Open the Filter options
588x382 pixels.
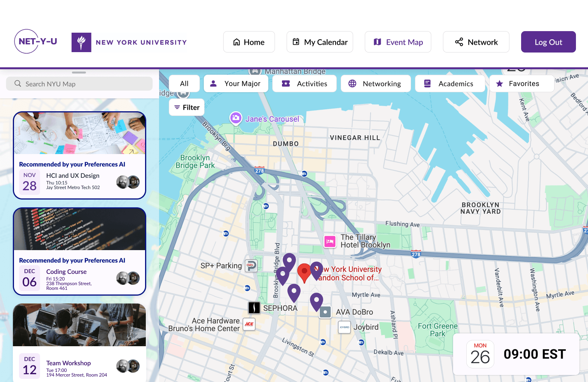tap(187, 107)
